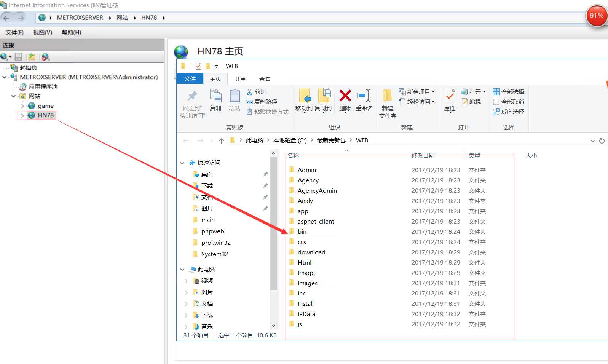Open the 文件 ribbon tab
The width and height of the screenshot is (608, 364).
click(190, 79)
